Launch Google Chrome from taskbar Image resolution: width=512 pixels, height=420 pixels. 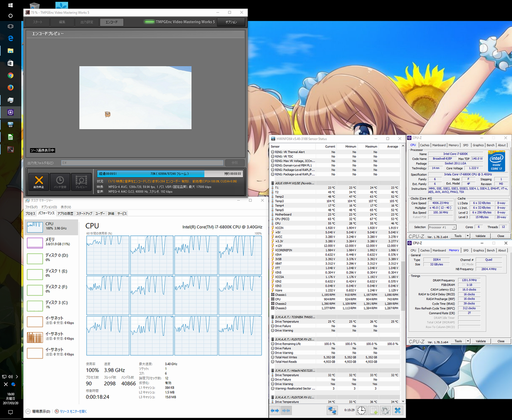10,75
